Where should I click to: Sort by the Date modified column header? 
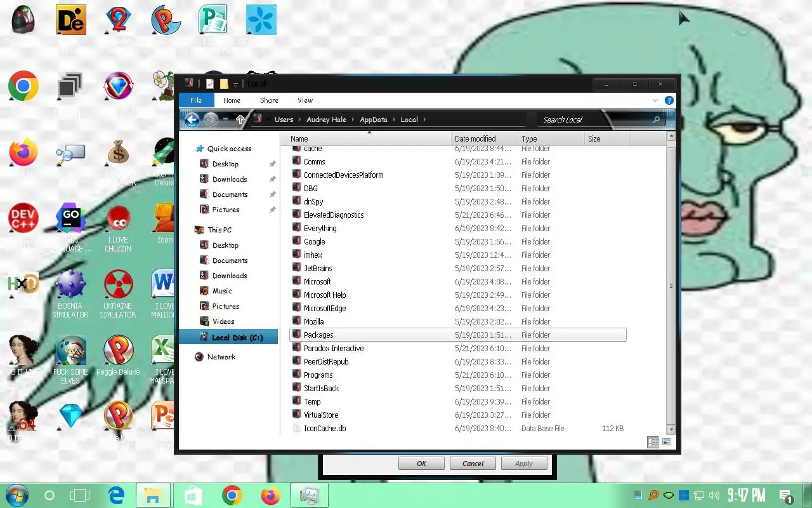tap(485, 138)
